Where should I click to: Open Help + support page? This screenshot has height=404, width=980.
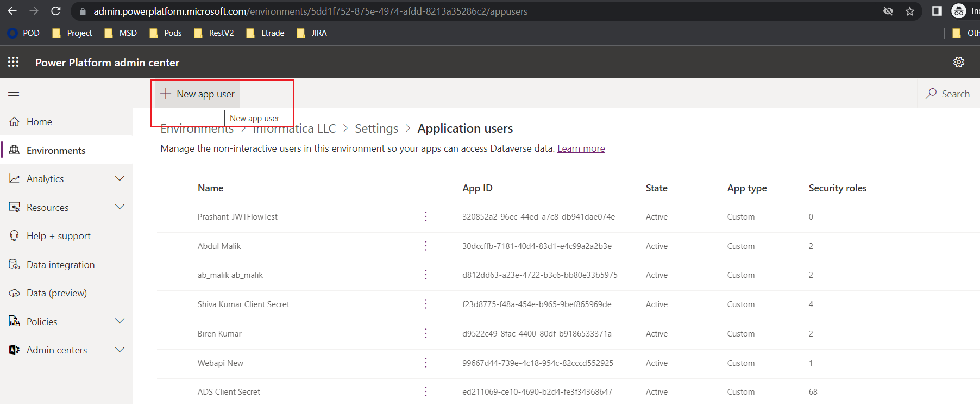tap(66, 236)
